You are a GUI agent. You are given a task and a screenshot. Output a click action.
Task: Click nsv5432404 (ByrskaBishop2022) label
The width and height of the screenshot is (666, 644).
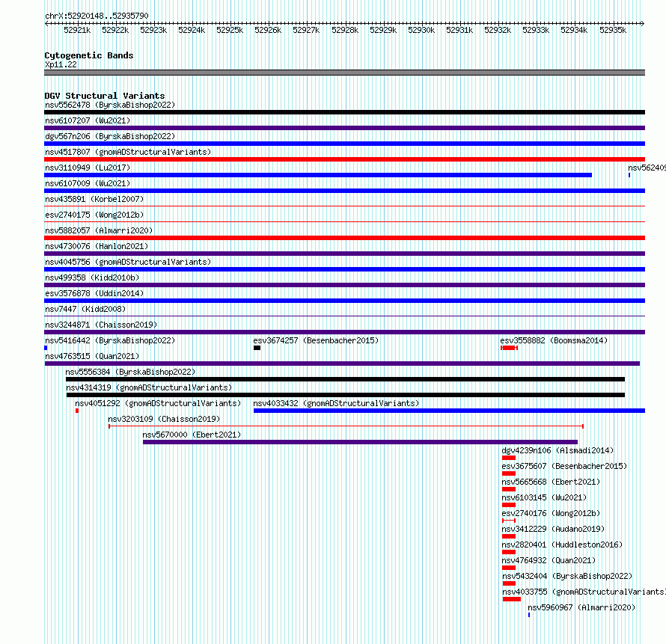(x=567, y=576)
